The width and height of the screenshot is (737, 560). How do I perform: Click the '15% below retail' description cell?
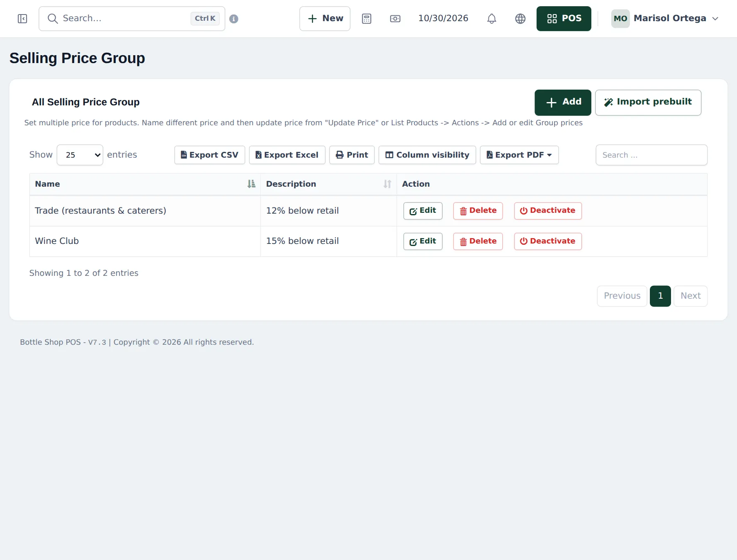click(328, 241)
